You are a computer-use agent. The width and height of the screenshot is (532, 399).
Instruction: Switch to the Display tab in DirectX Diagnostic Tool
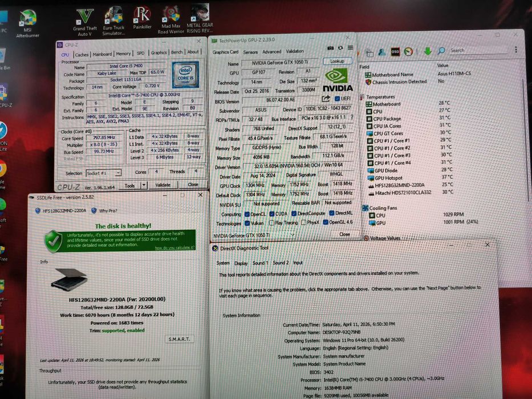pyautogui.click(x=241, y=263)
